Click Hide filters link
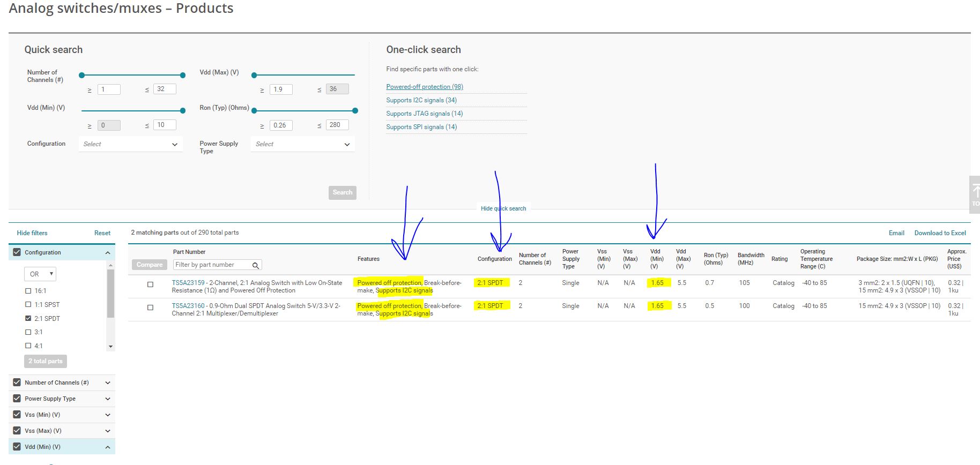The height and width of the screenshot is (465, 980). tap(32, 233)
